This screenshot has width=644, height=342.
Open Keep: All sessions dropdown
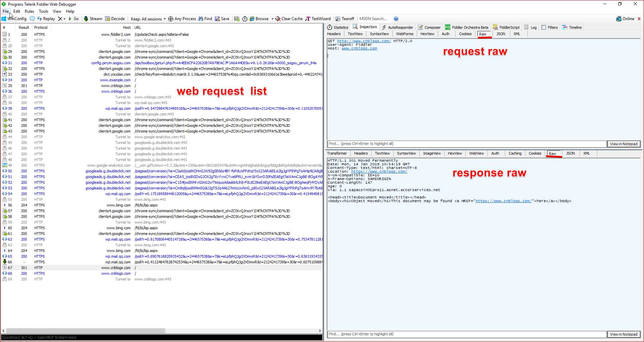pyautogui.click(x=148, y=19)
